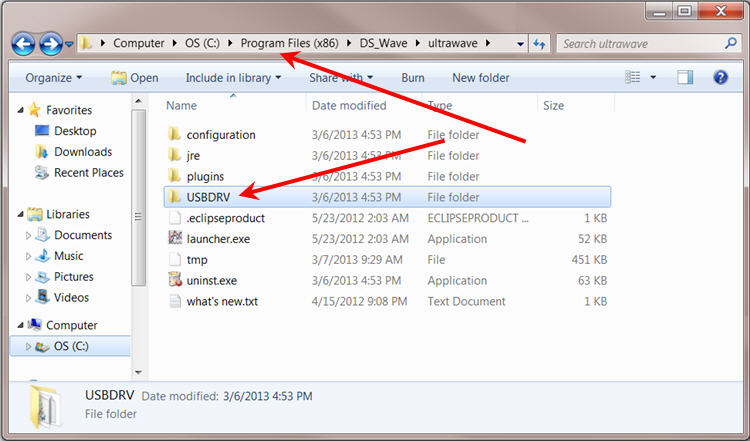Select OS (C:) drive in navigation pane
Image resolution: width=750 pixels, height=441 pixels.
(x=71, y=346)
